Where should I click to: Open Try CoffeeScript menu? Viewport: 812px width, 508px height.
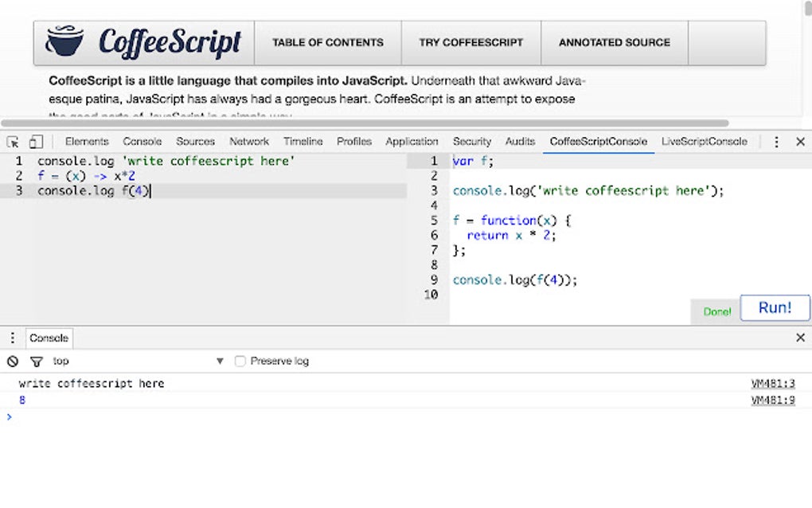click(x=470, y=42)
